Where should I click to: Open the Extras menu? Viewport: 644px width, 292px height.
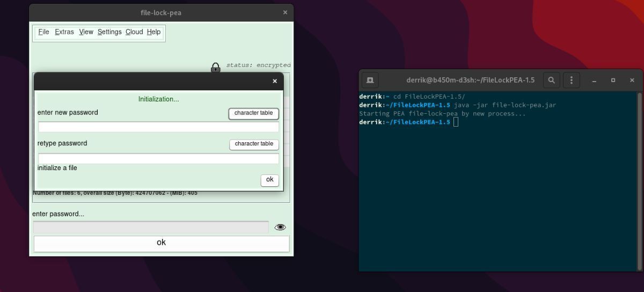click(64, 32)
